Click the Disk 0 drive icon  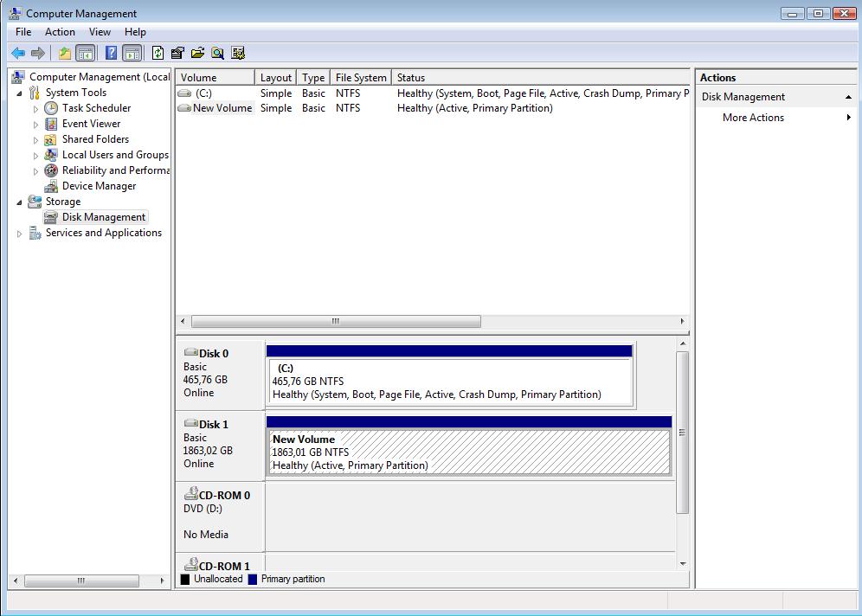coord(190,352)
